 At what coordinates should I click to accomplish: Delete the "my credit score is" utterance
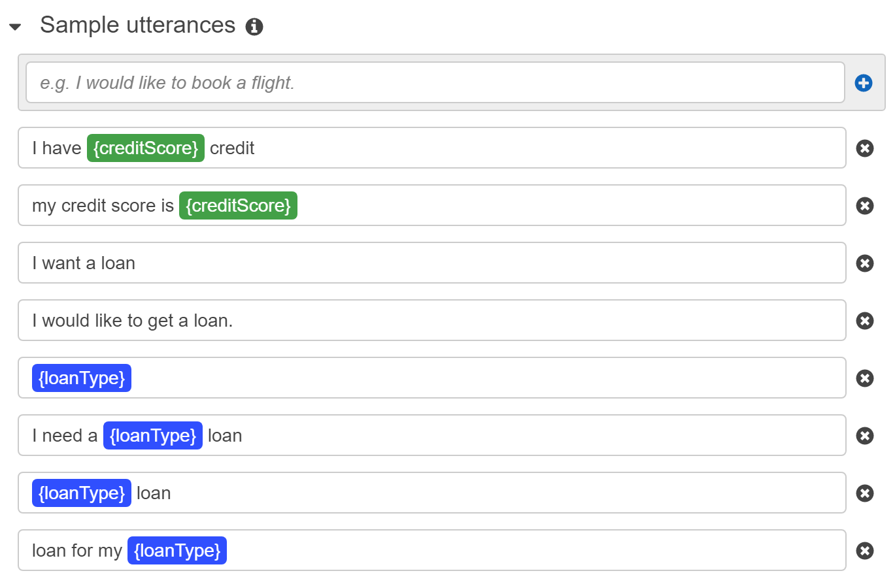864,206
